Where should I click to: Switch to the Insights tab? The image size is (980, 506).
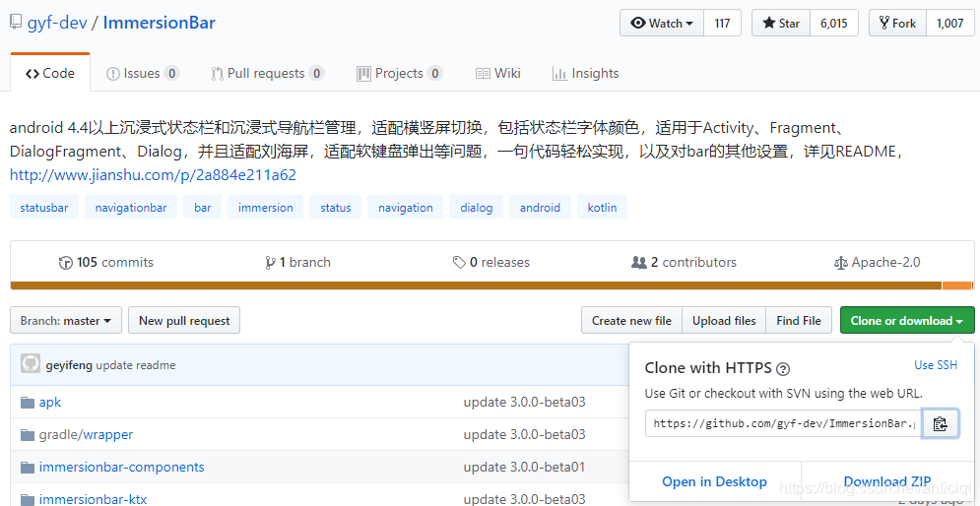coord(586,73)
